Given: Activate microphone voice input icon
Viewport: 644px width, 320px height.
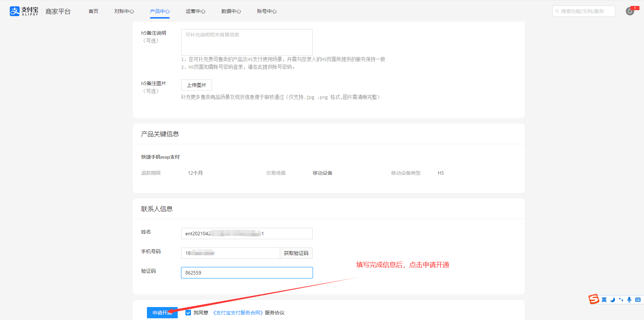Looking at the screenshot, I should coord(629,300).
